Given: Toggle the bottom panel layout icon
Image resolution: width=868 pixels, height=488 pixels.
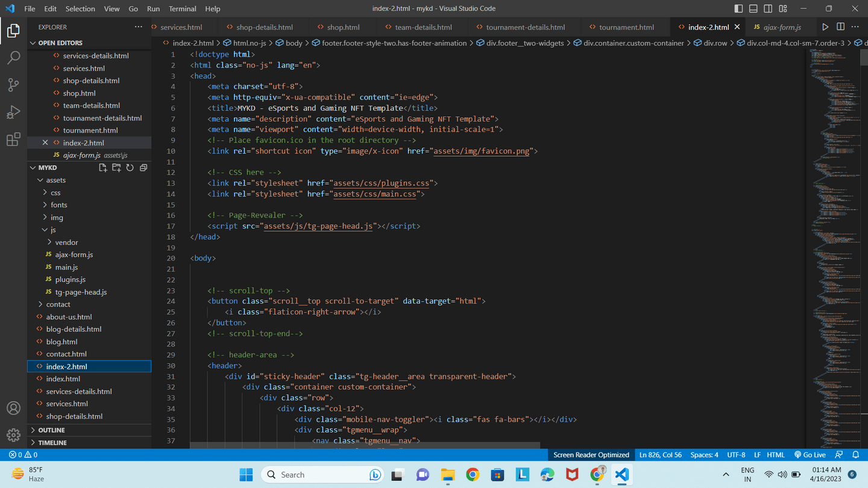Looking at the screenshot, I should click(753, 8).
